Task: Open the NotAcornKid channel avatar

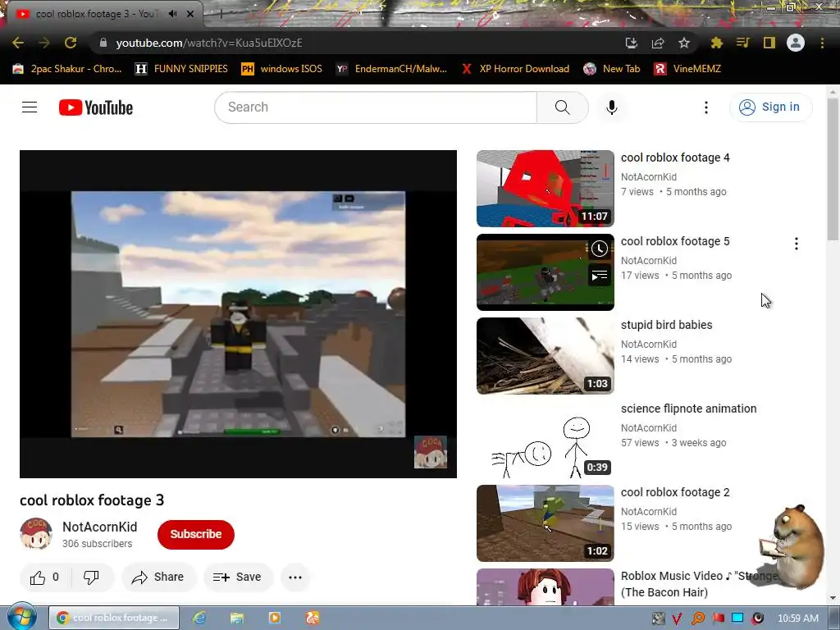Action: (x=36, y=533)
